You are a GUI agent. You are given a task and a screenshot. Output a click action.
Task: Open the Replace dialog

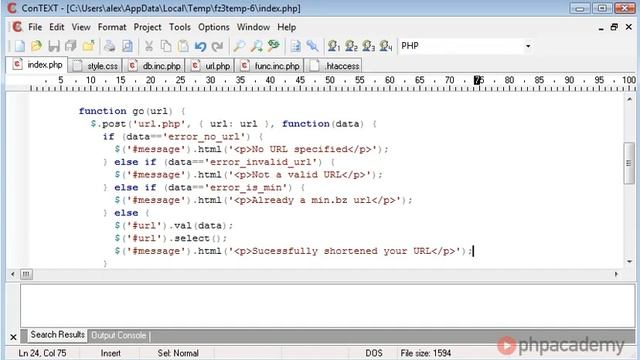coord(274,46)
